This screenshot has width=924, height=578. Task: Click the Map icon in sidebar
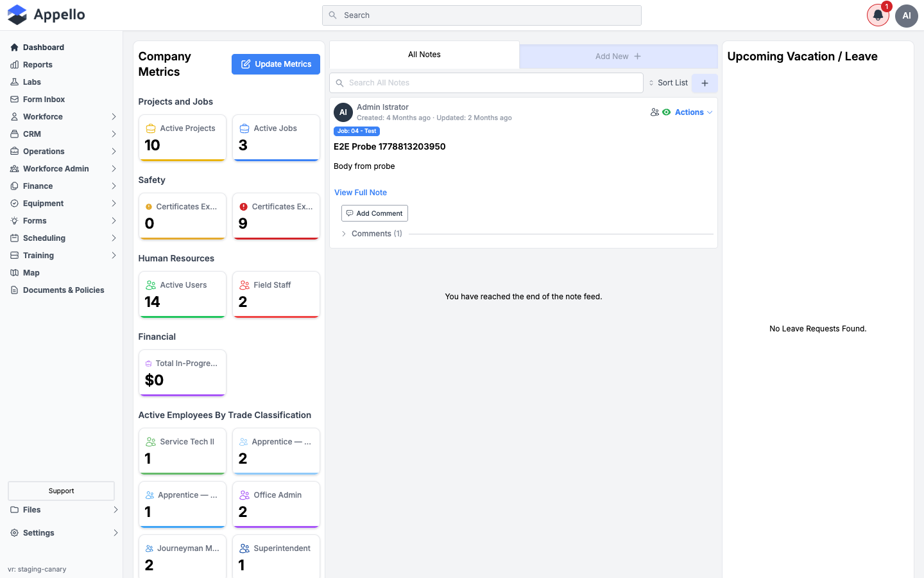point(14,273)
